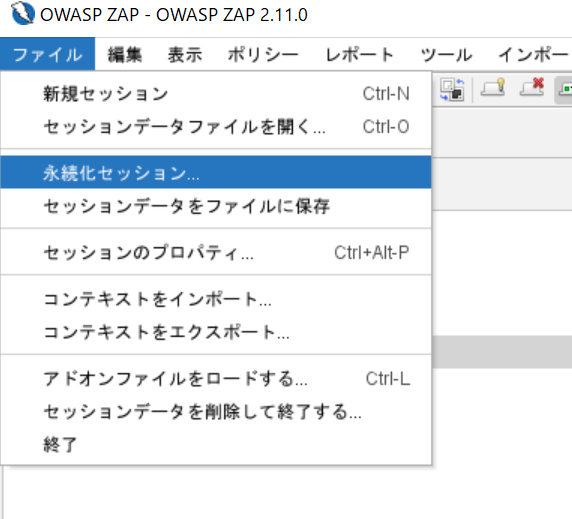Open the レポート menu
Image resolution: width=572 pixels, height=519 pixels.
click(359, 55)
